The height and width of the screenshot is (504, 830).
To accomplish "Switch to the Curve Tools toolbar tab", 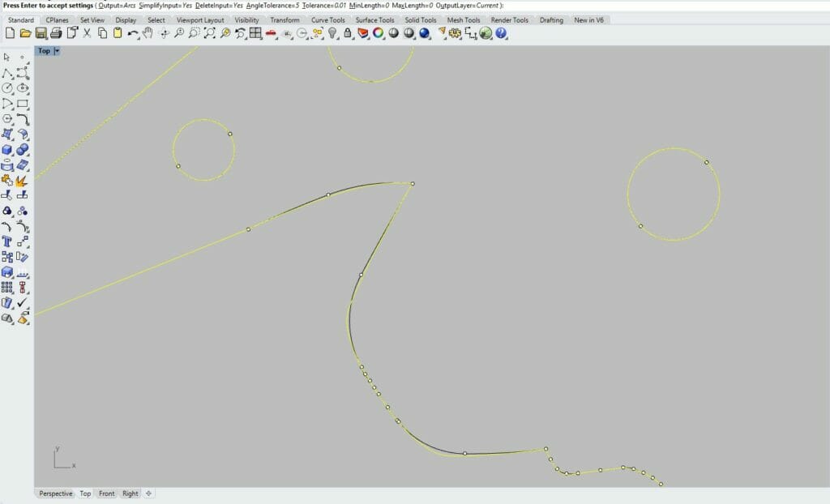I will click(327, 20).
